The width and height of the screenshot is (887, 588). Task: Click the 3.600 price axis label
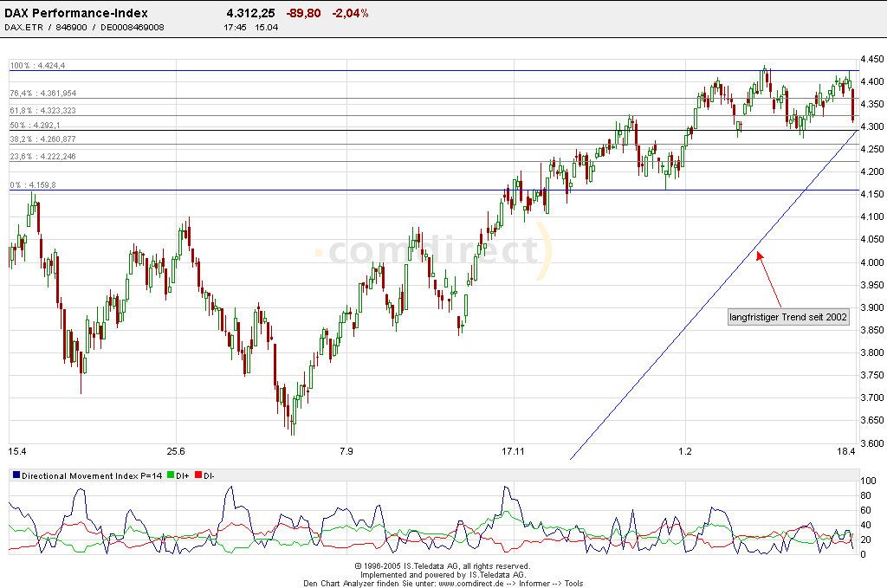(x=871, y=443)
